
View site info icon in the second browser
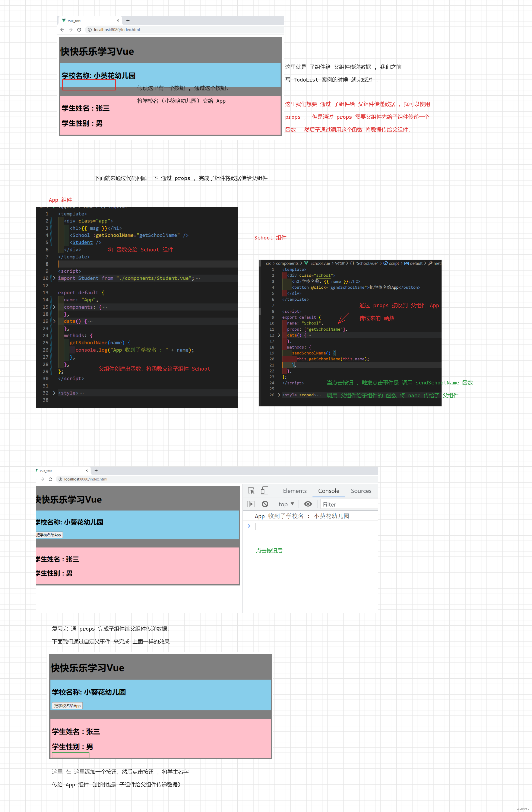click(x=60, y=479)
